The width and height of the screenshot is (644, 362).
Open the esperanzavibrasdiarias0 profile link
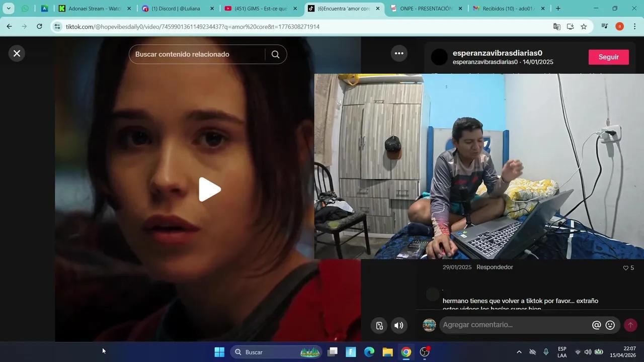click(x=497, y=53)
